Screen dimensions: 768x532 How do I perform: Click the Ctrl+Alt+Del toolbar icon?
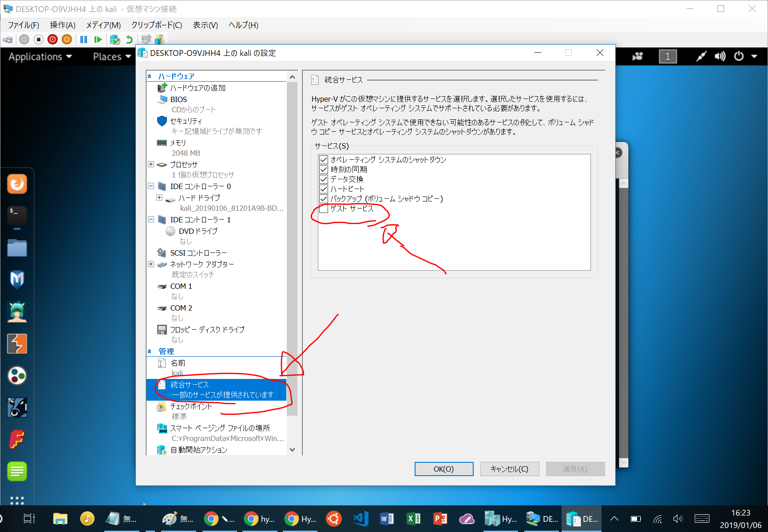tap(8, 39)
